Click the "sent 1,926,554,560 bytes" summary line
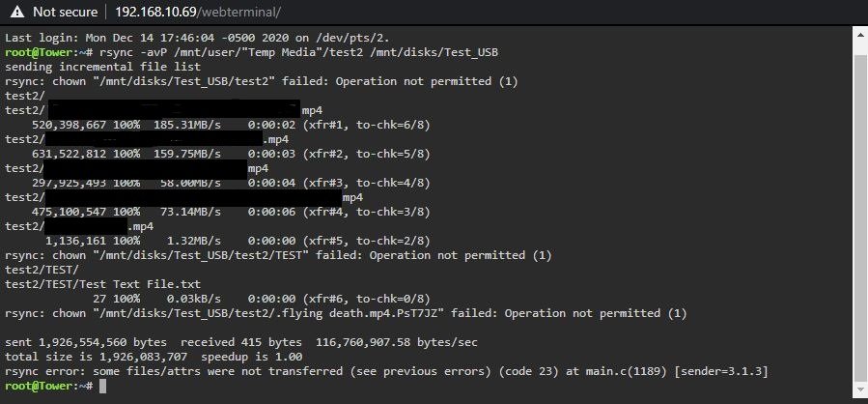The image size is (868, 404). coord(241,342)
